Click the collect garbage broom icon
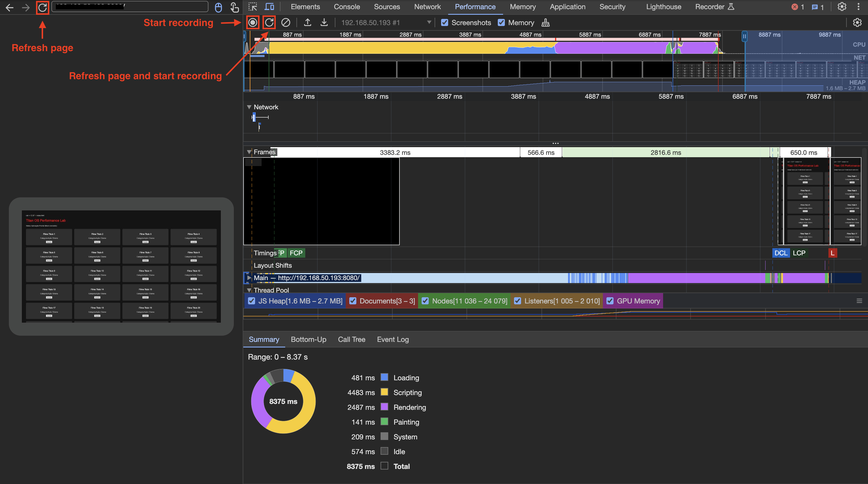 click(x=546, y=22)
